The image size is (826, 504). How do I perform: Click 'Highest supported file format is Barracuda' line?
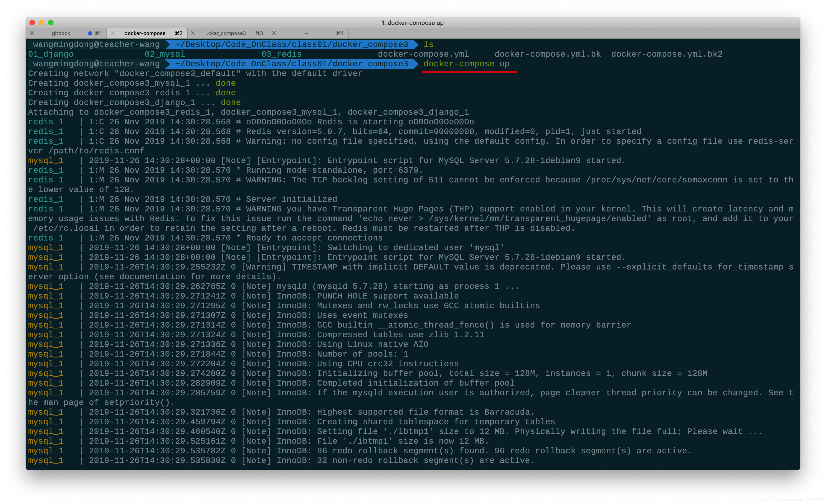tap(281, 412)
